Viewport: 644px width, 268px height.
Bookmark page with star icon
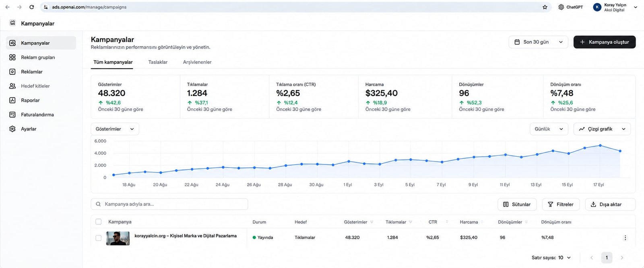[545, 7]
